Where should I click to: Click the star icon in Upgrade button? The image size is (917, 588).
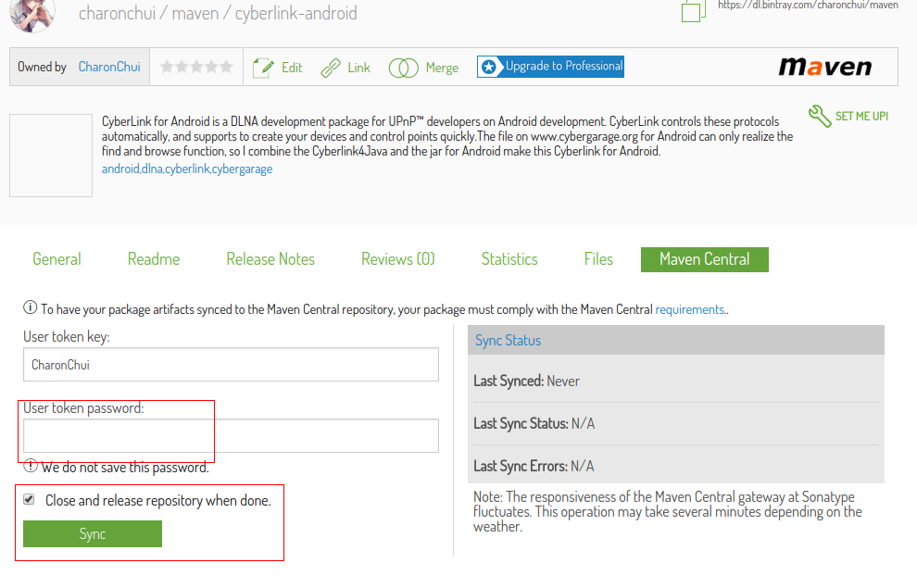click(489, 67)
